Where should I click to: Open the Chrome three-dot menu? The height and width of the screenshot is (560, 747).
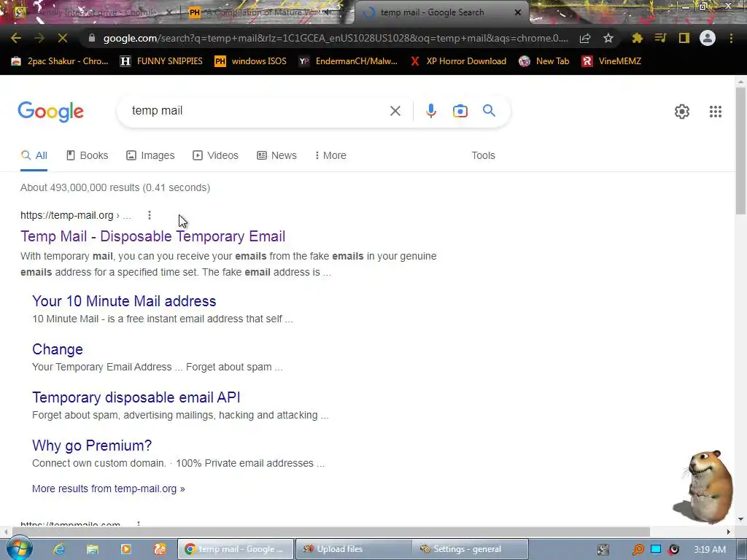pyautogui.click(x=731, y=38)
